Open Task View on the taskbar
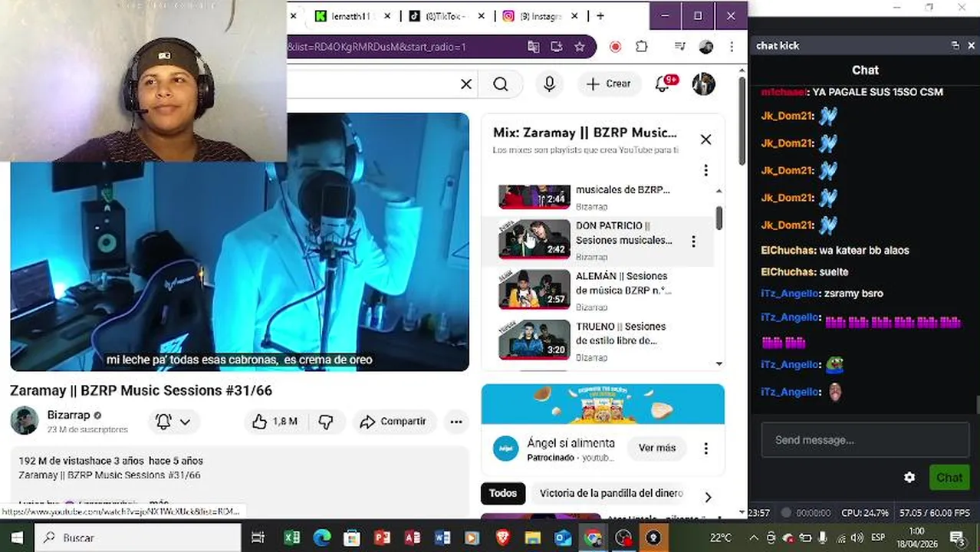980x552 pixels. (258, 537)
